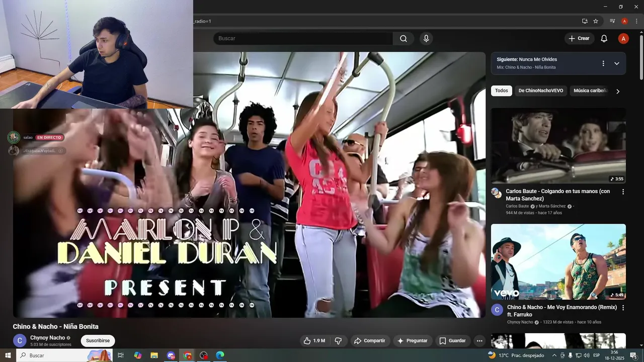Image resolution: width=644 pixels, height=362 pixels.
Task: Subscribe with the Suscribirse button
Action: (x=98, y=341)
